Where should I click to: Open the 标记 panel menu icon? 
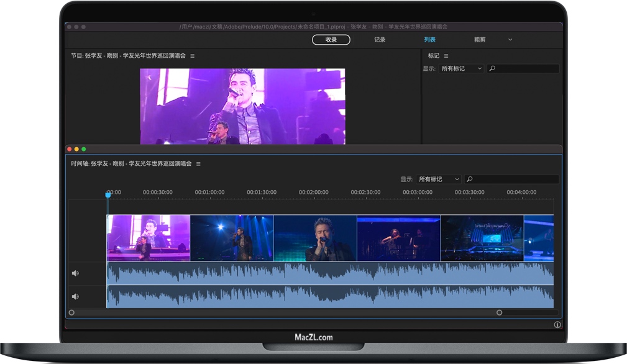click(x=446, y=55)
